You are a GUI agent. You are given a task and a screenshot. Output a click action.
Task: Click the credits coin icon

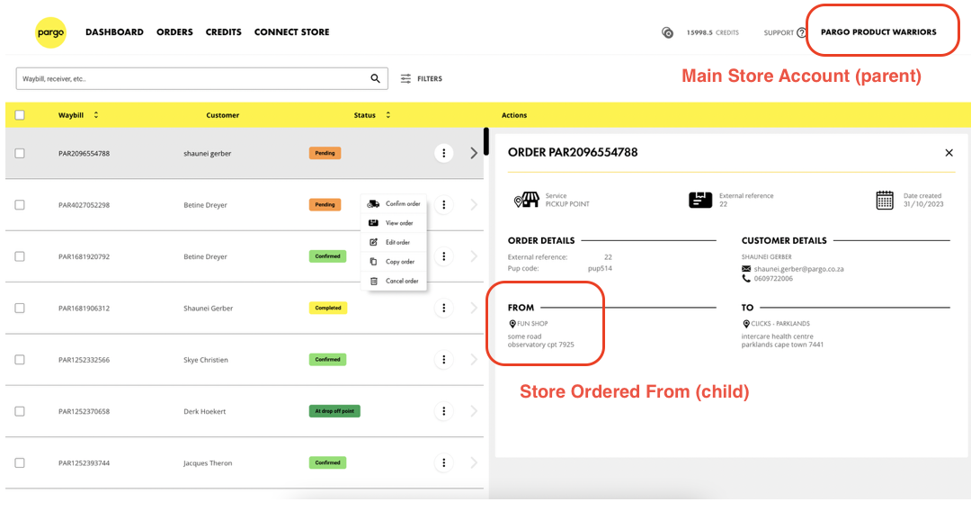click(x=667, y=32)
